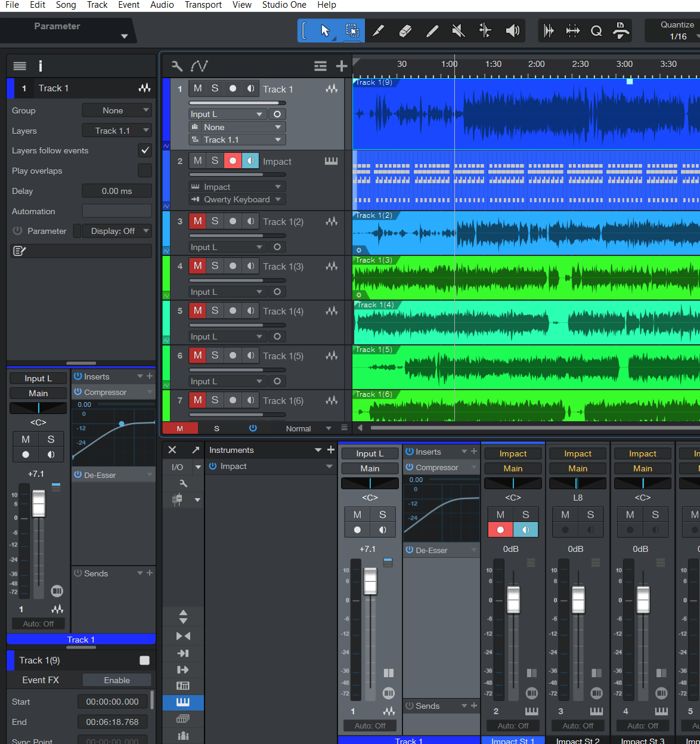The height and width of the screenshot is (744, 700).
Task: Click the Delay 0.00 ms field
Action: click(117, 191)
